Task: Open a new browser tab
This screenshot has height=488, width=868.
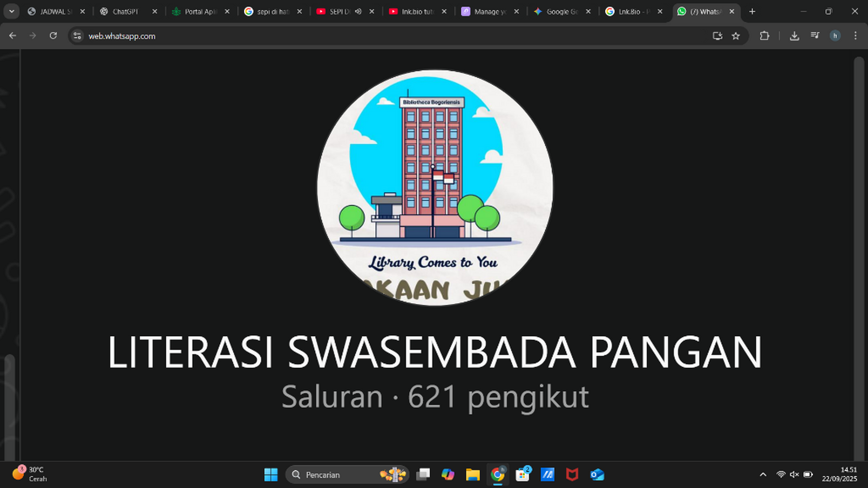Action: click(x=752, y=11)
